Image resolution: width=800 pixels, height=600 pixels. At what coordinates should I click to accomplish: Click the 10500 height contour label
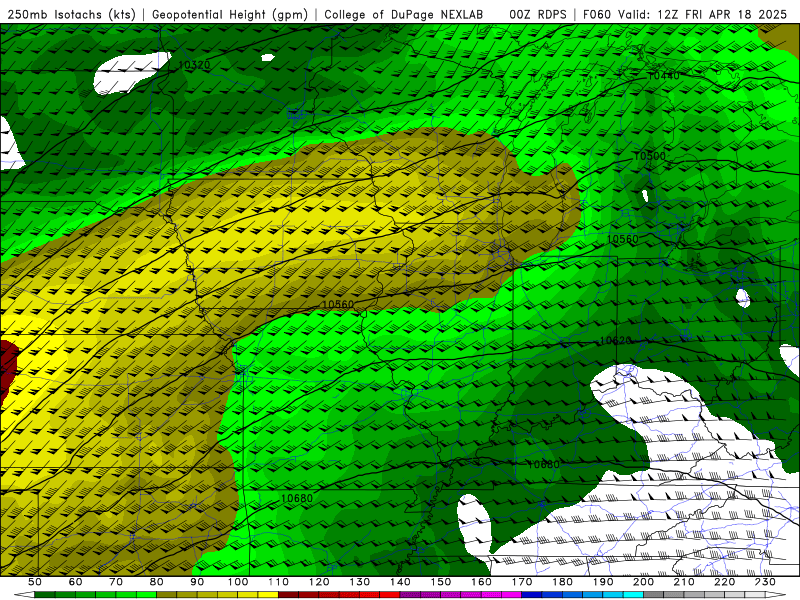click(x=649, y=156)
